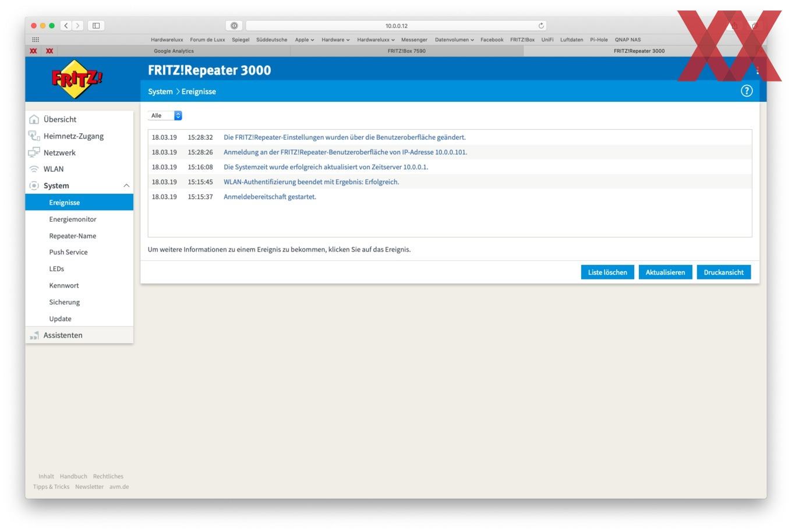
Task: Select the second pinned XX tab
Action: 49,51
